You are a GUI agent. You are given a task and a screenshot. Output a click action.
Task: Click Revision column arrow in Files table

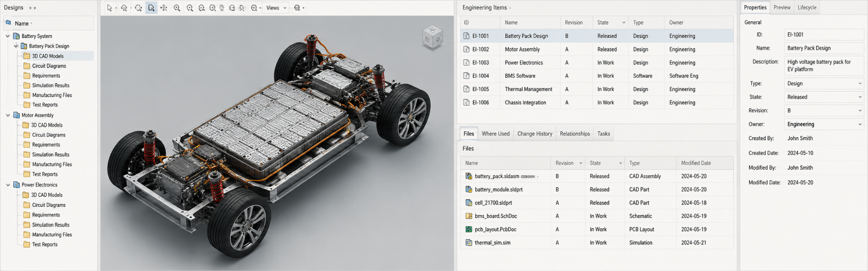(x=580, y=163)
